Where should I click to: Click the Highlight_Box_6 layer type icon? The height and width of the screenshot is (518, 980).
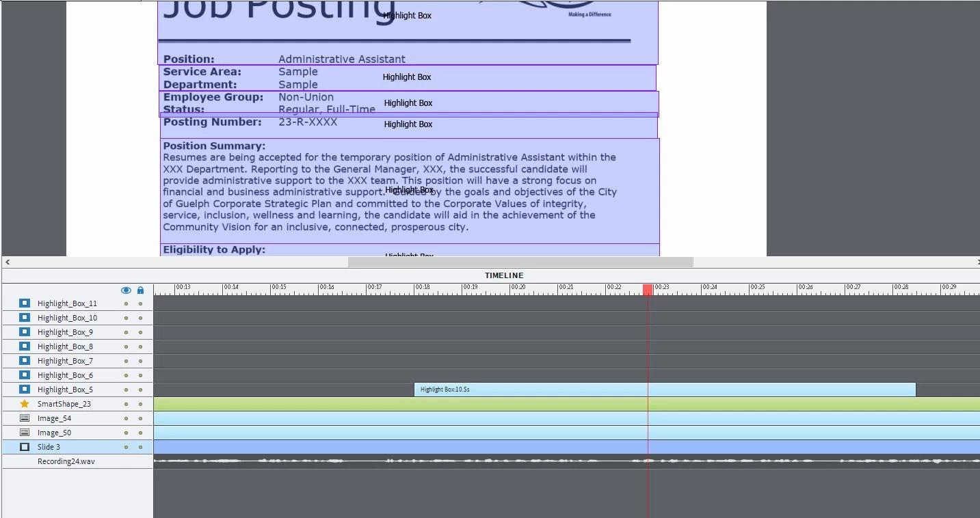25,374
